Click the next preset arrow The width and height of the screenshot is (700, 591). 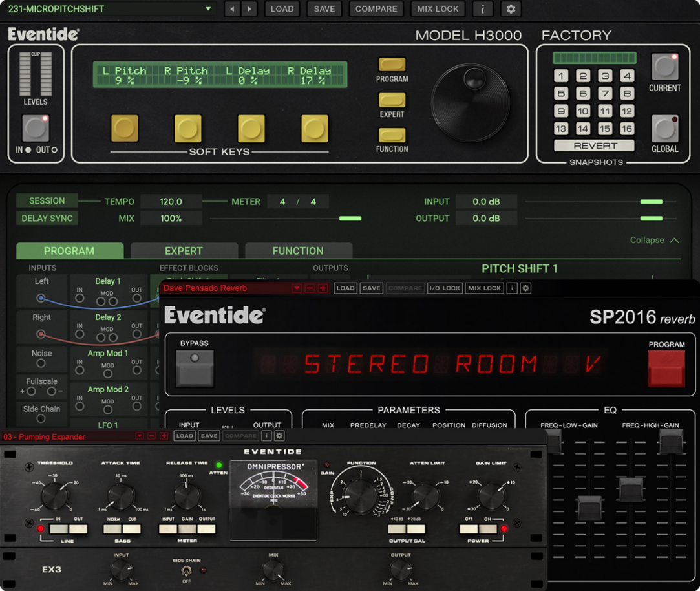pyautogui.click(x=249, y=9)
